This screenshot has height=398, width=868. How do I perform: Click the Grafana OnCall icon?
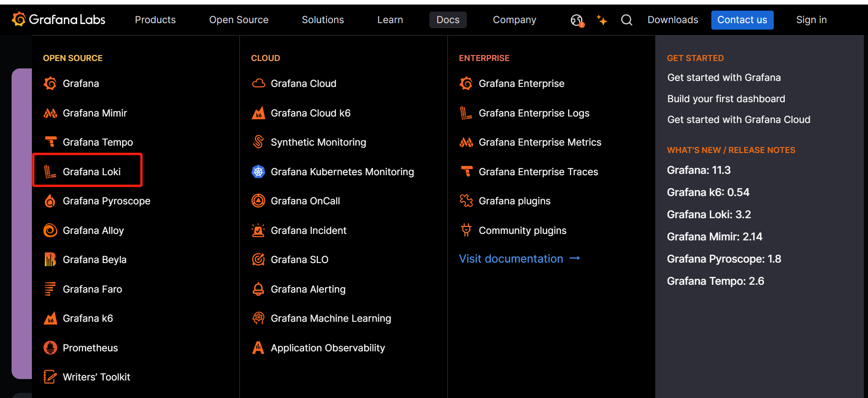pyautogui.click(x=258, y=201)
